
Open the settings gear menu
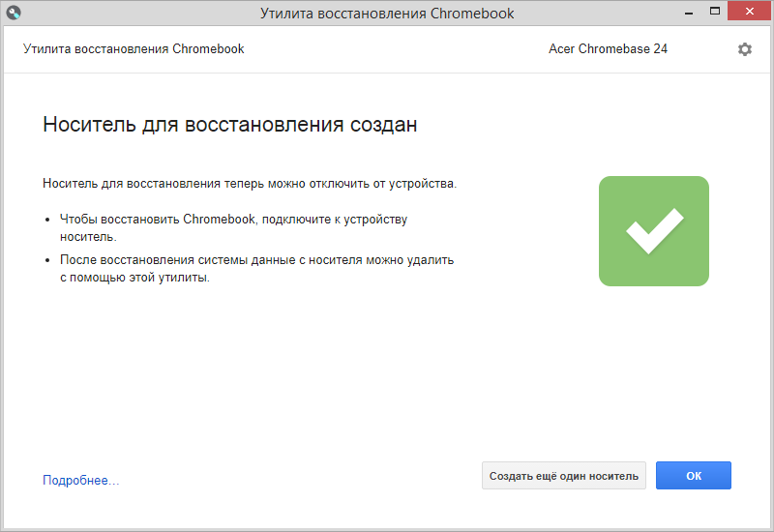pyautogui.click(x=744, y=49)
